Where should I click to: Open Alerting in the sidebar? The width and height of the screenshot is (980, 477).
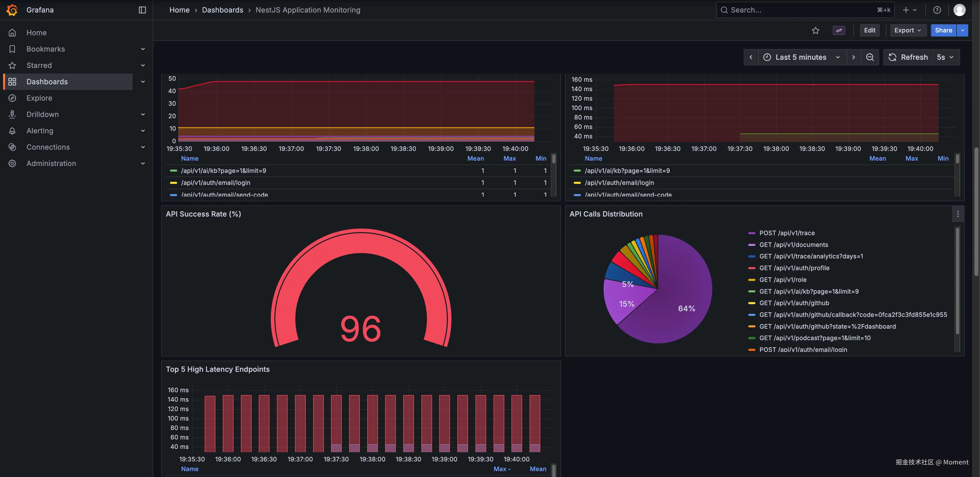pos(40,130)
